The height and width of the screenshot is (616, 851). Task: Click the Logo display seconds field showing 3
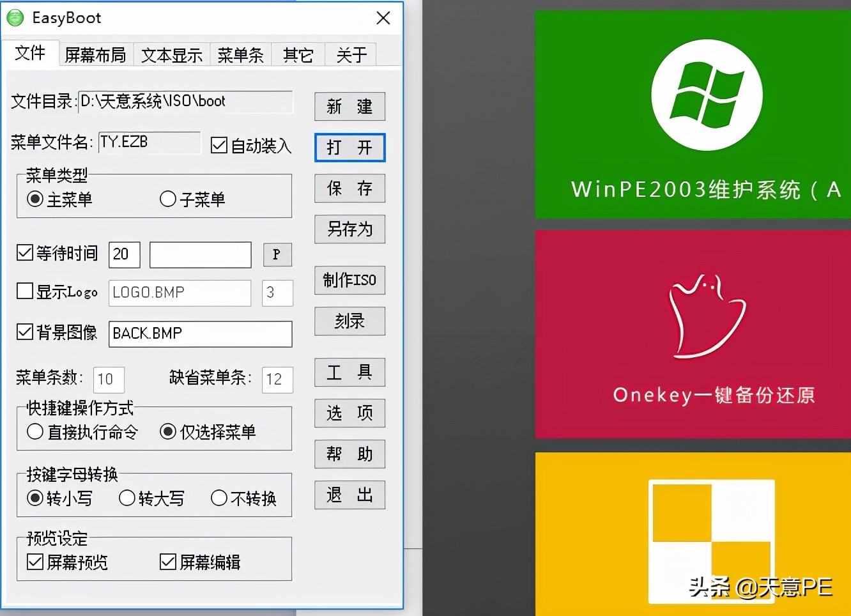277,293
